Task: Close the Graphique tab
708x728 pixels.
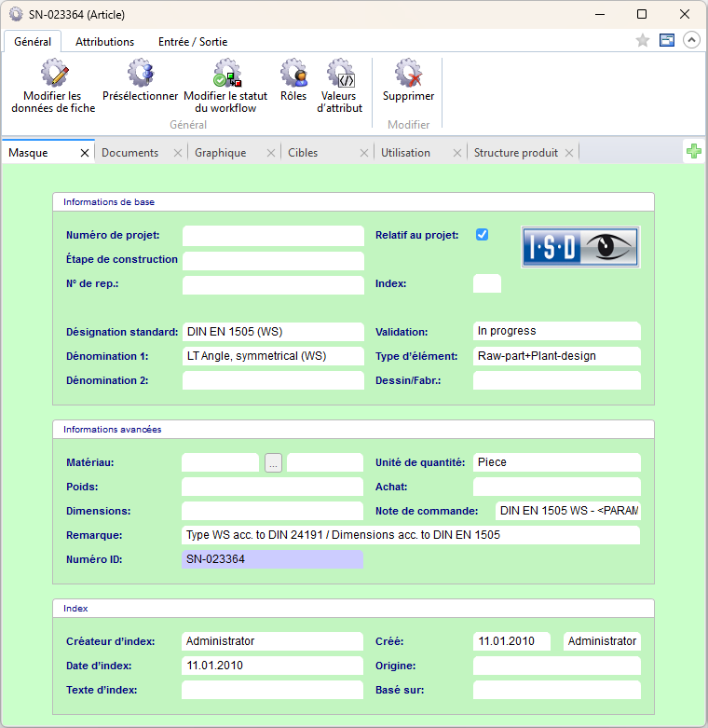Action: click(271, 153)
